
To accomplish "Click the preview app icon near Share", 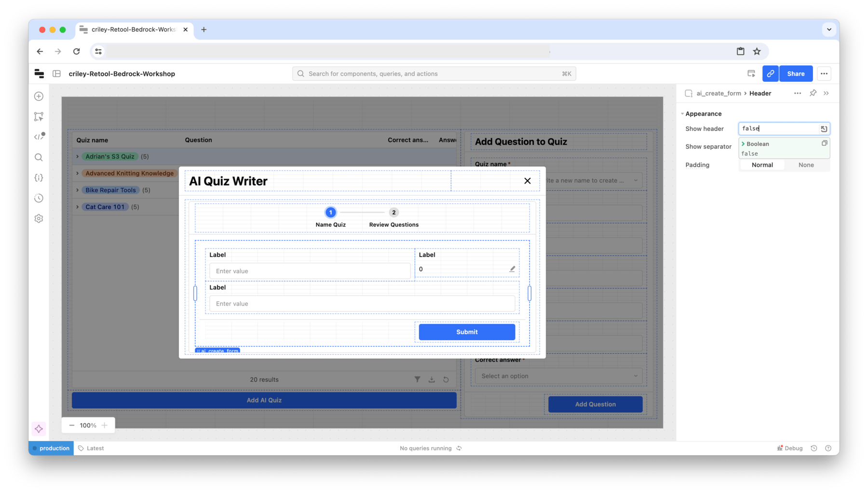I will point(751,74).
